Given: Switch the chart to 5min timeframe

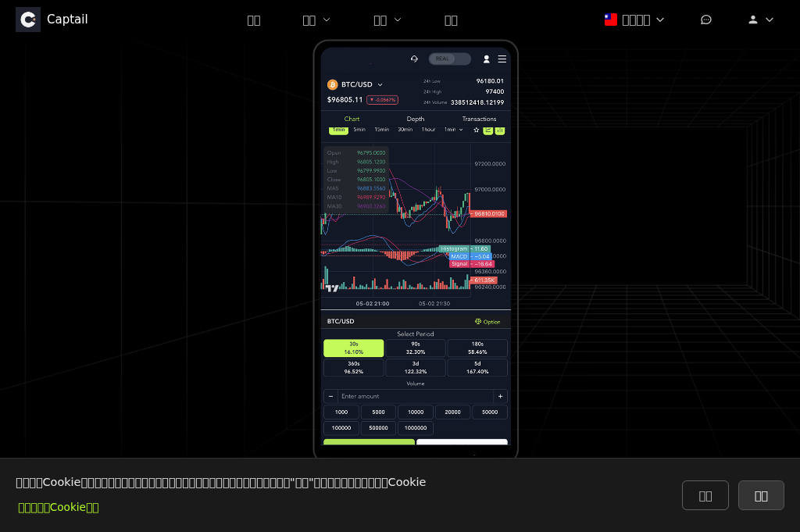Looking at the screenshot, I should (359, 130).
